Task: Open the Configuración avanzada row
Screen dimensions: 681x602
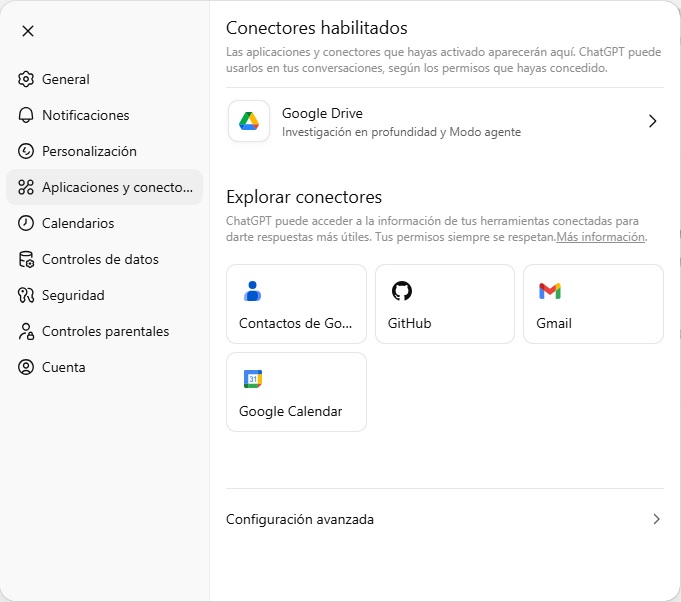Action: pos(300,519)
